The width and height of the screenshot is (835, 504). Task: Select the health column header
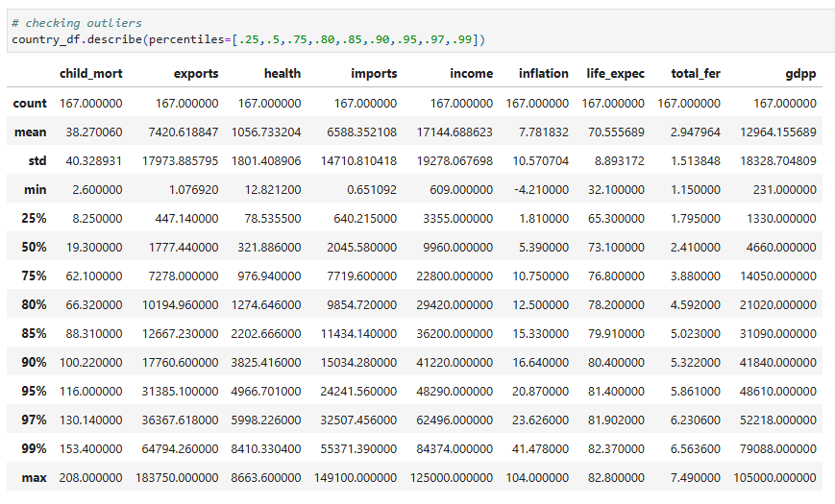pos(282,74)
